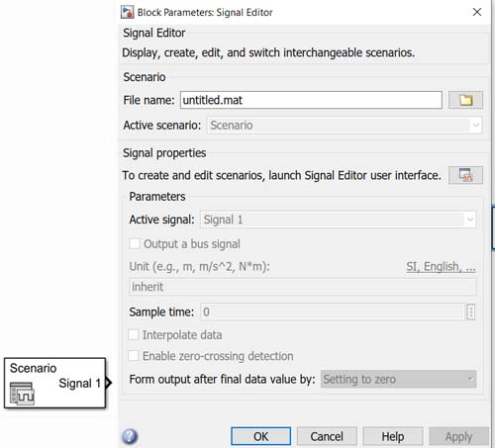Toggle the Interpolate data checkbox
The width and height of the screenshot is (495, 448).
(x=134, y=335)
